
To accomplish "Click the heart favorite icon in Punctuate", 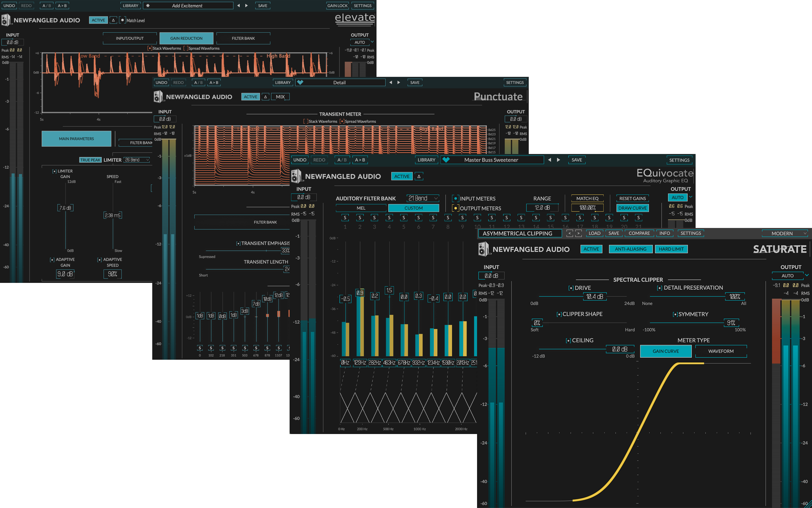I will (x=300, y=82).
